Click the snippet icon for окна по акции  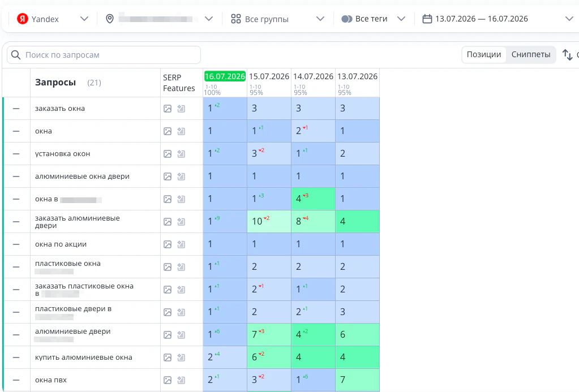pyautogui.click(x=181, y=244)
